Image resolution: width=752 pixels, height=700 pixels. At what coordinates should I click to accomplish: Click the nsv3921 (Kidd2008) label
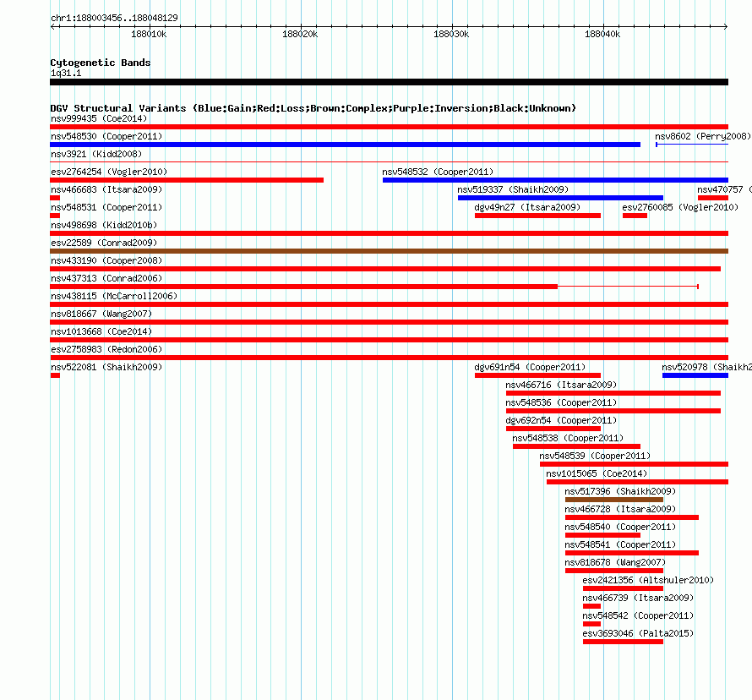click(x=96, y=154)
